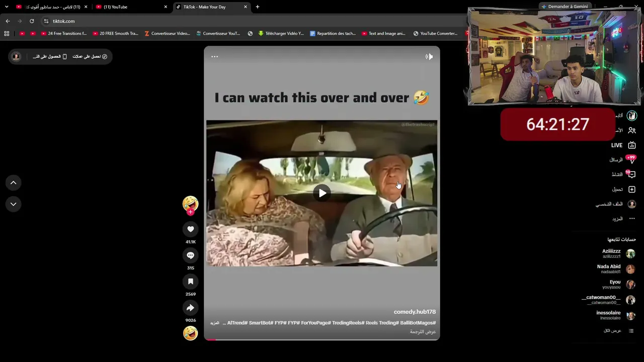Share the video using the arrow icon
Image resolution: width=644 pixels, height=362 pixels.
coord(190,308)
